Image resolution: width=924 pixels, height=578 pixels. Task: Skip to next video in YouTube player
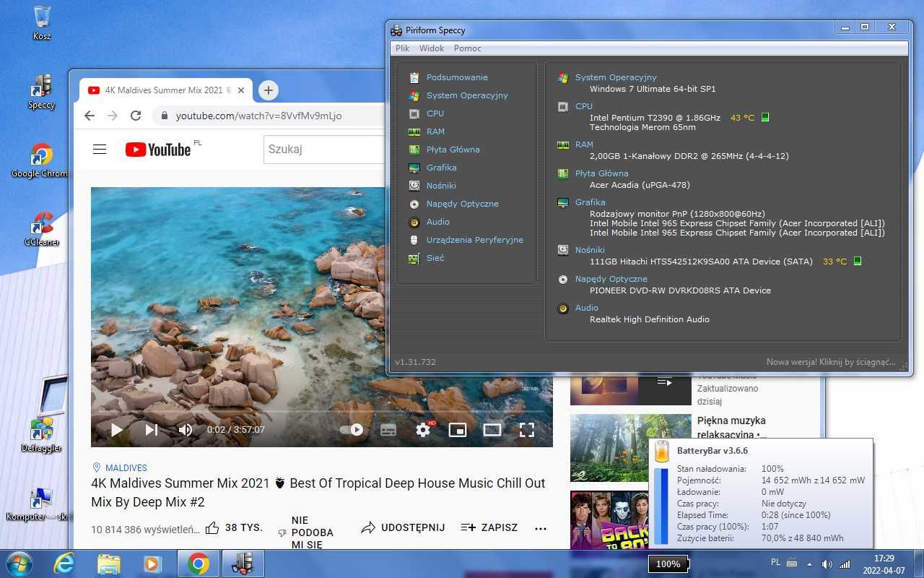point(151,430)
